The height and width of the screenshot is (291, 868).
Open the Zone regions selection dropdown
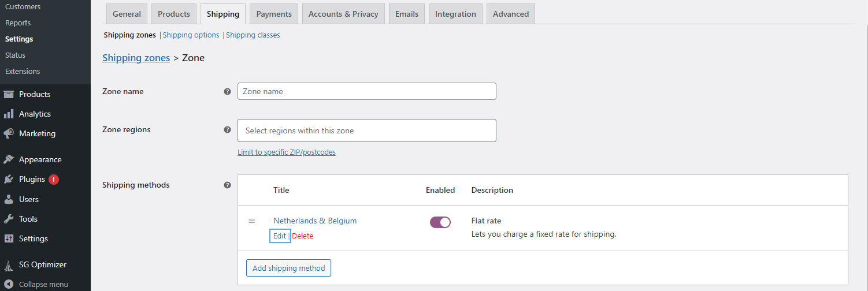(x=366, y=130)
